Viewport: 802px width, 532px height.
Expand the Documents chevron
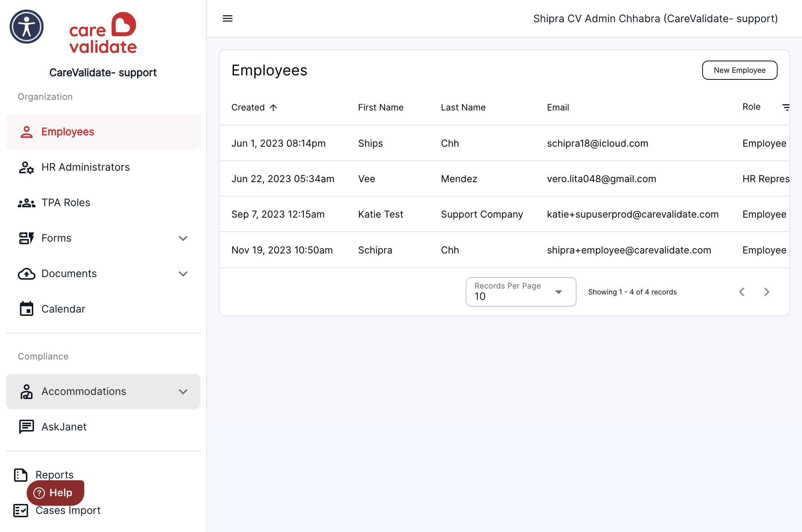pos(183,274)
